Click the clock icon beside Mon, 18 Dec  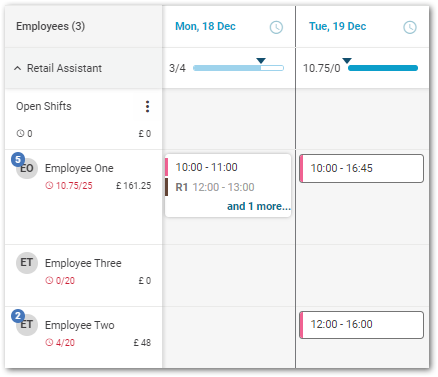(276, 27)
